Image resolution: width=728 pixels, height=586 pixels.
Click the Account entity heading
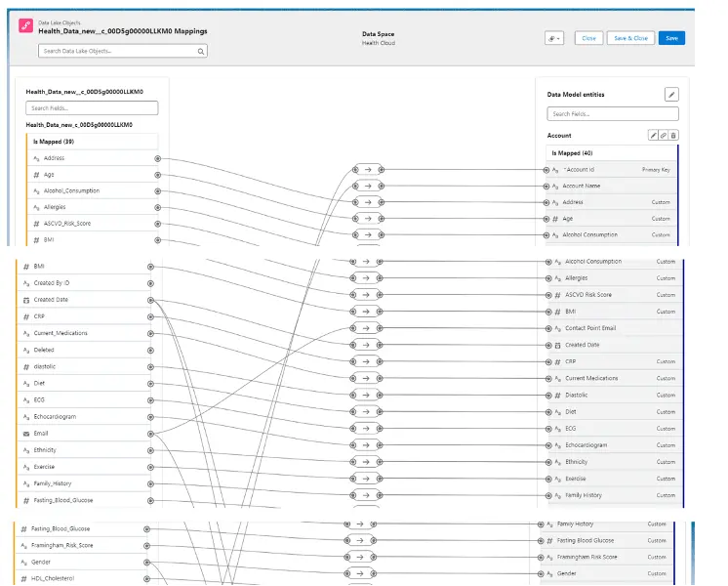click(x=559, y=136)
